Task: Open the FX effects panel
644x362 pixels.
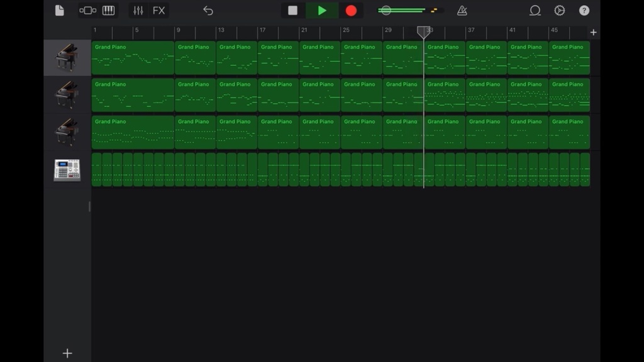Action: (158, 10)
